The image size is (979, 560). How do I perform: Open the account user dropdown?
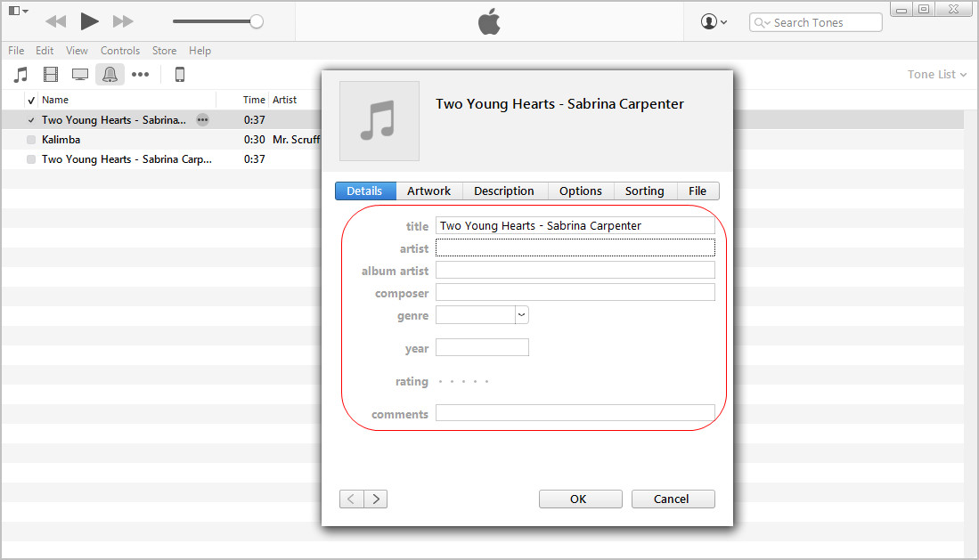(714, 22)
